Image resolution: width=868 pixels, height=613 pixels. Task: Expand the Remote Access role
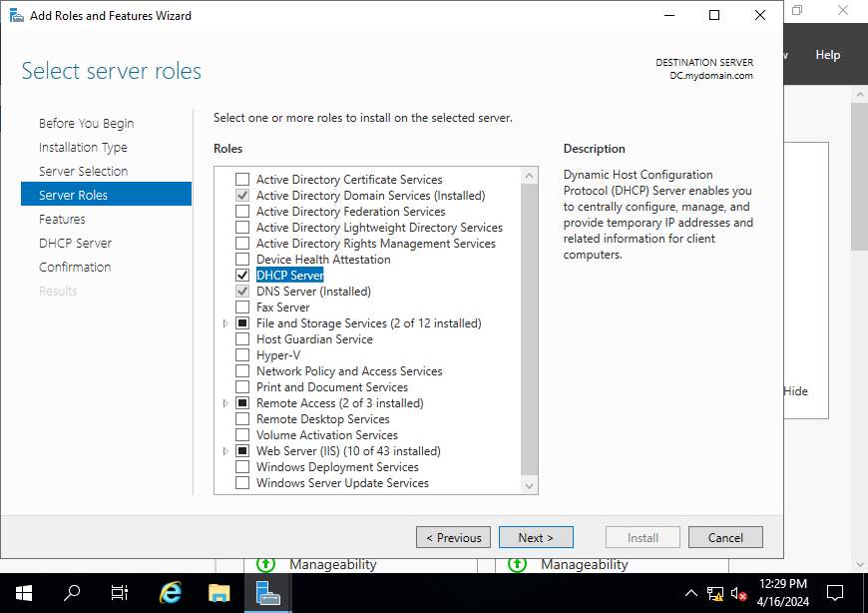tap(225, 403)
